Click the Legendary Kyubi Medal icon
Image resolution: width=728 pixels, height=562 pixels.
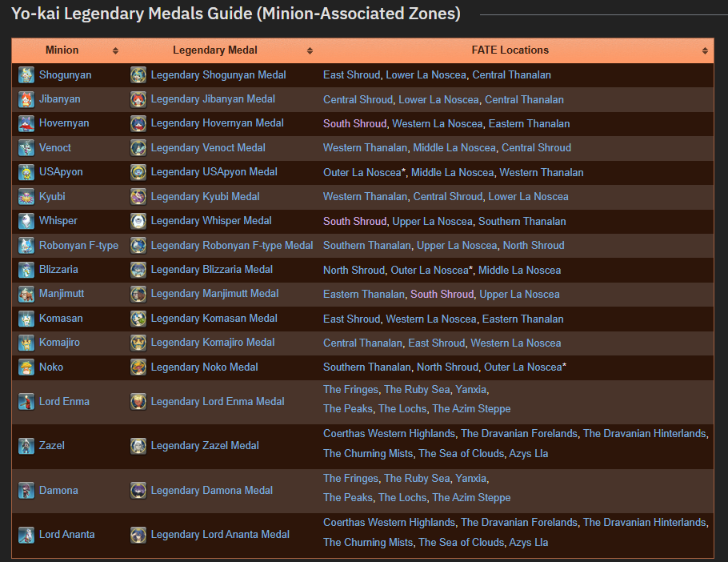[138, 196]
